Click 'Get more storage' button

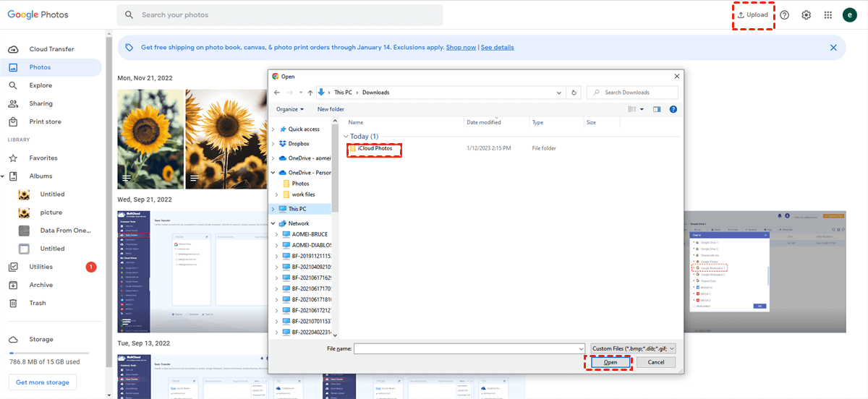tap(42, 382)
